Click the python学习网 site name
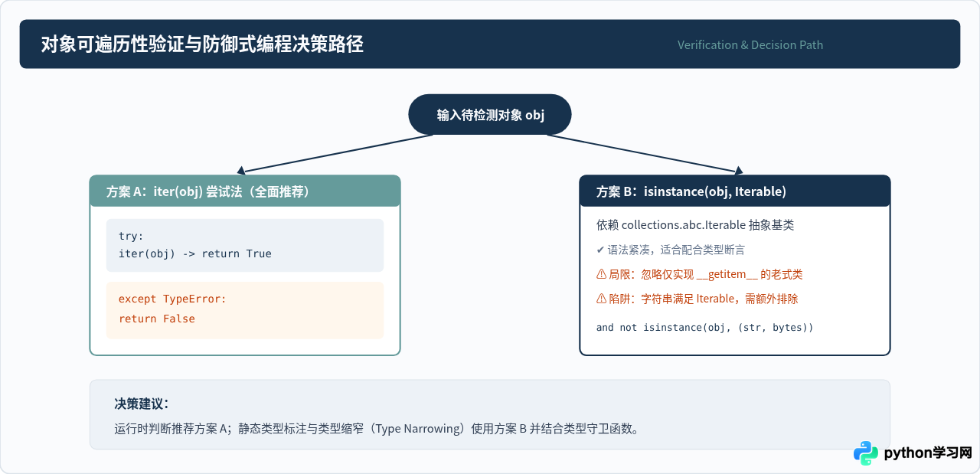 928,453
